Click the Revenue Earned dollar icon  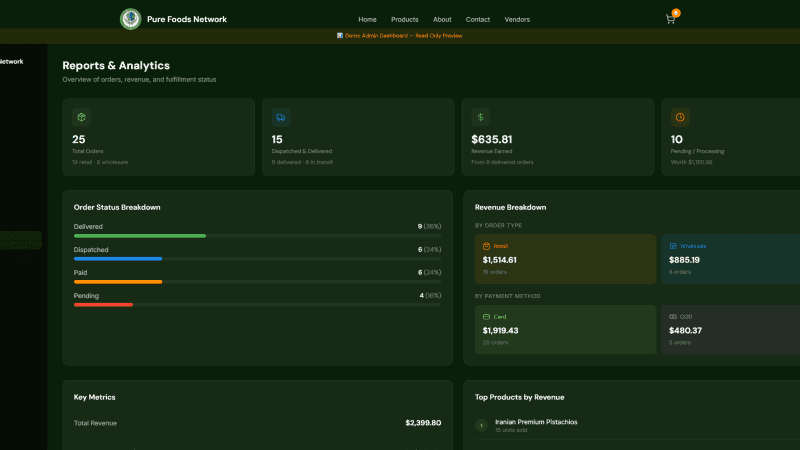481,117
